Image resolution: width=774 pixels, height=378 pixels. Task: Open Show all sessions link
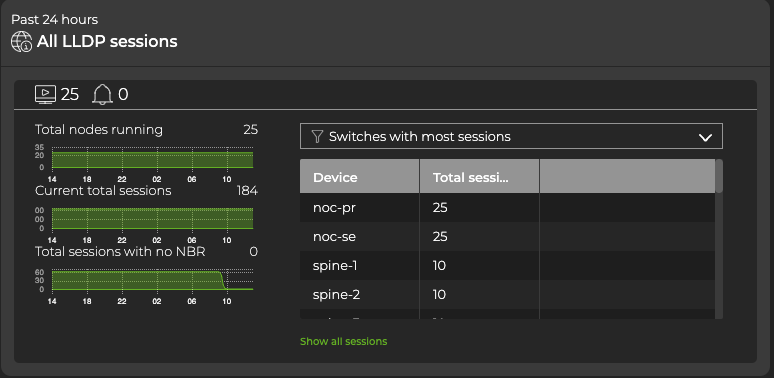[344, 341]
